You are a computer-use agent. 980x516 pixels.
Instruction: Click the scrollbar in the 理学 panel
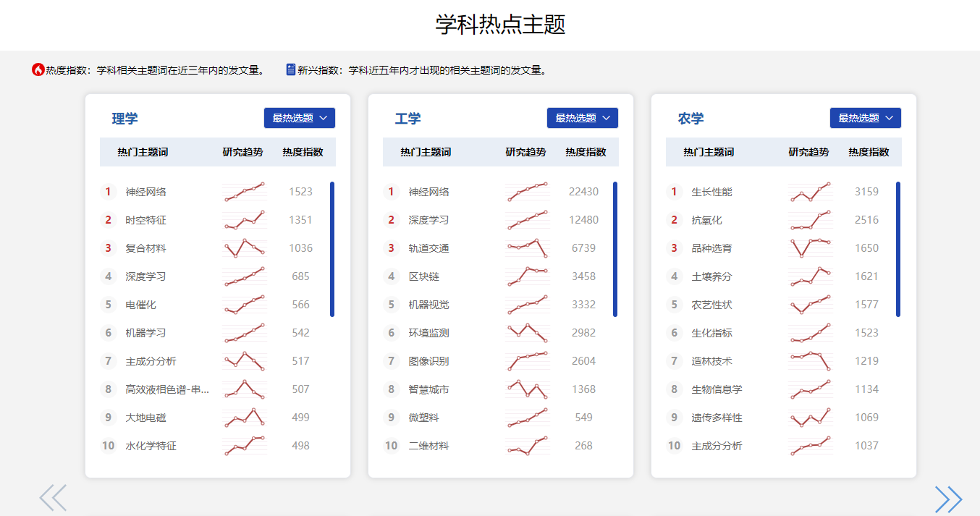pos(332,249)
